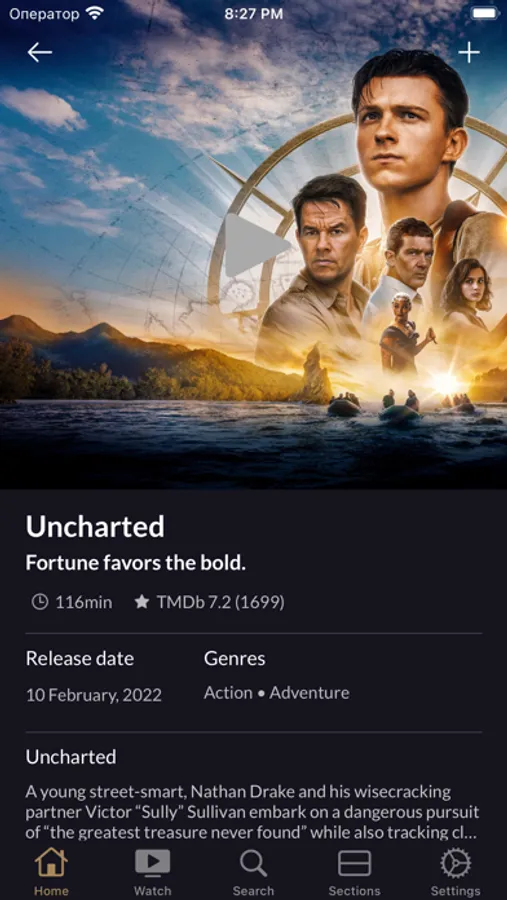Tap the Uncharted movie title
The width and height of the screenshot is (507, 900).
coord(95,526)
